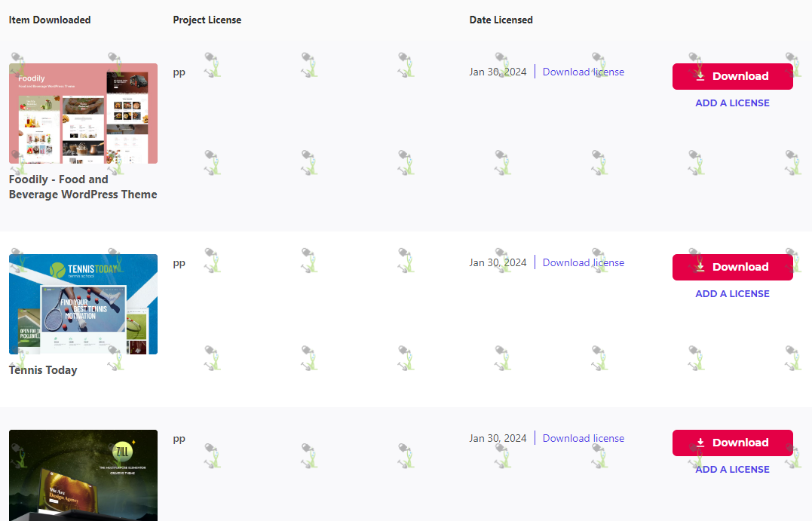The height and width of the screenshot is (521, 812).
Task: Add a license for the Zill theme
Action: [732, 469]
